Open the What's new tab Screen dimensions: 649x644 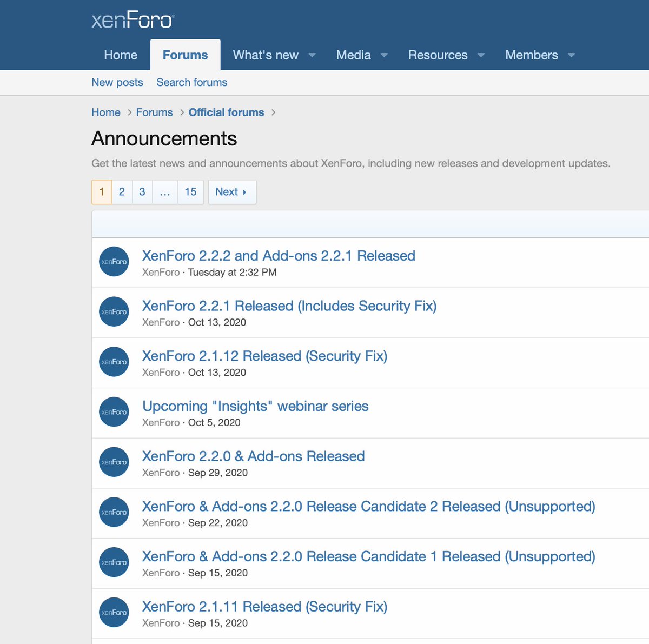(266, 55)
